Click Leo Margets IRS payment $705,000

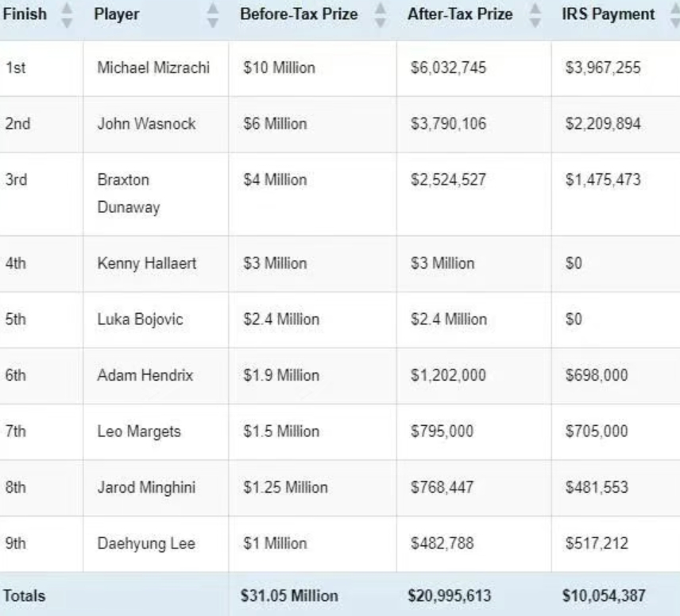coord(597,431)
